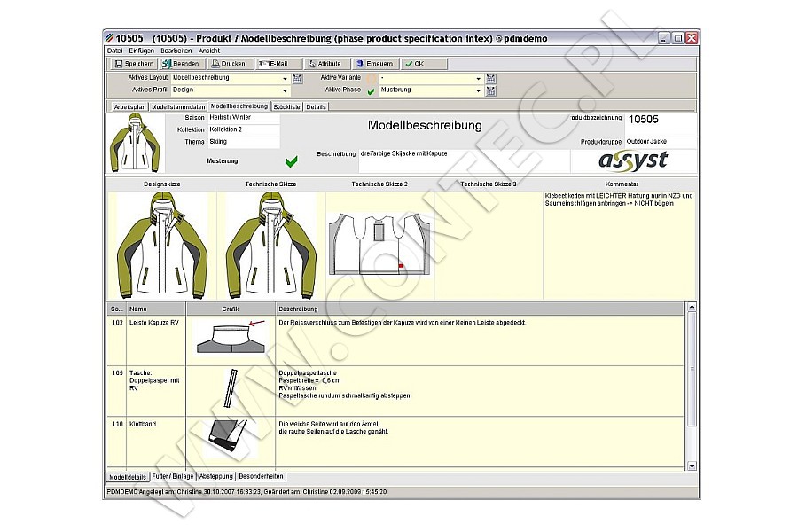Click the small jacket thumbnail in the header
Screen dimensions: 798x532
135,143
